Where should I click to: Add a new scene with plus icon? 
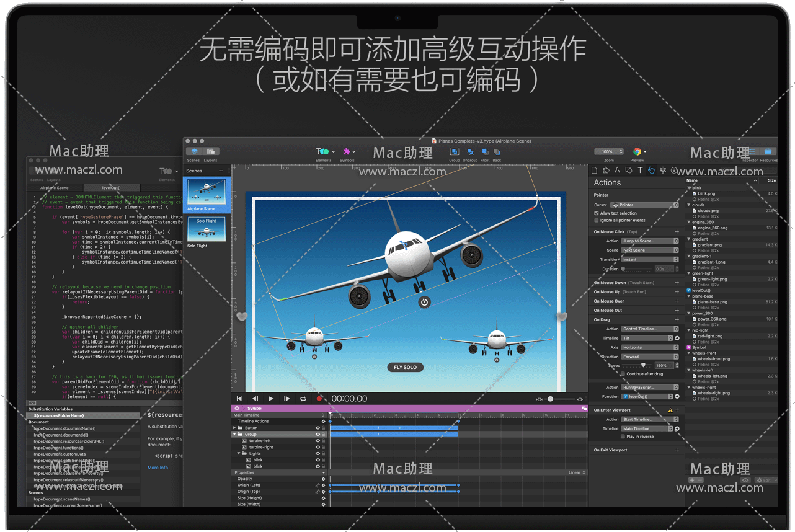tap(221, 171)
